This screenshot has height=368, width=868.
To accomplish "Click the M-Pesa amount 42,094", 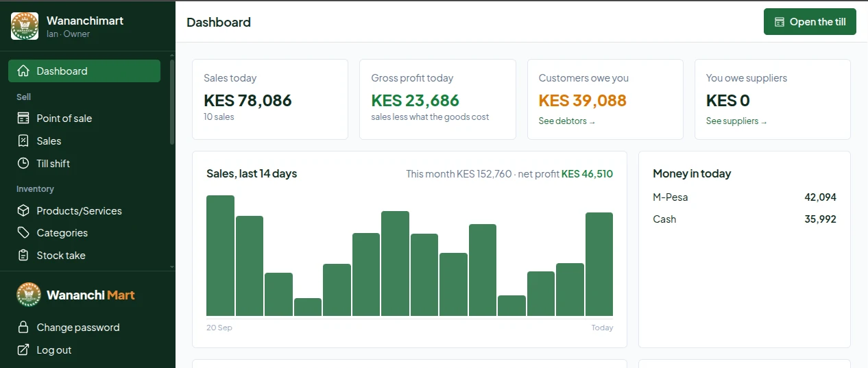I will pos(820,197).
